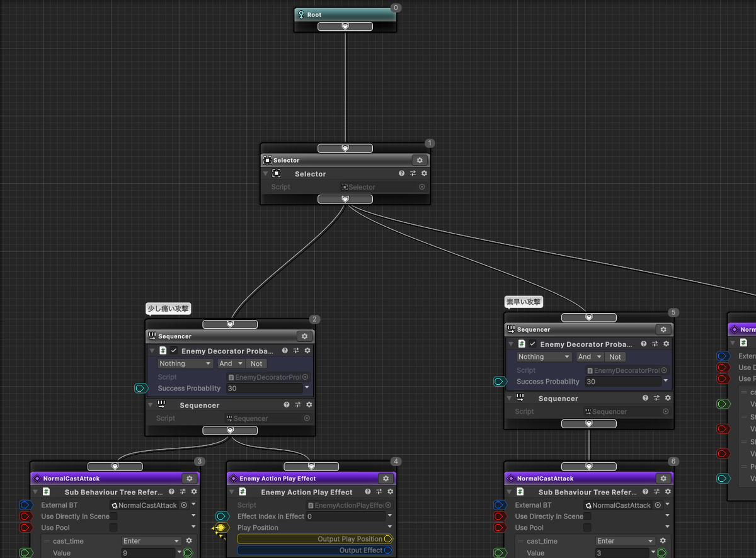756x558 pixels.
Task: Edit cast_time Value 3 in node 6
Action: [x=622, y=553]
